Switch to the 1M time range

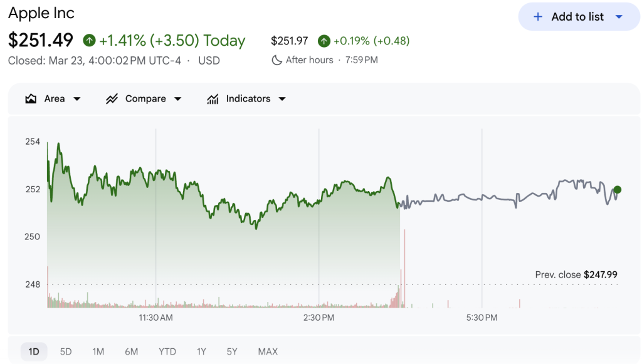coord(98,351)
